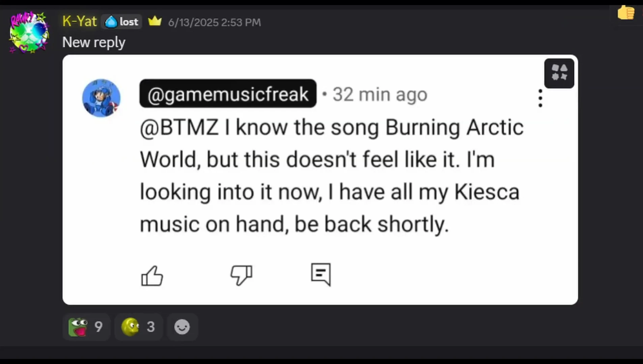
Task: Click the 'lost' server tag badge
Action: [x=122, y=22]
